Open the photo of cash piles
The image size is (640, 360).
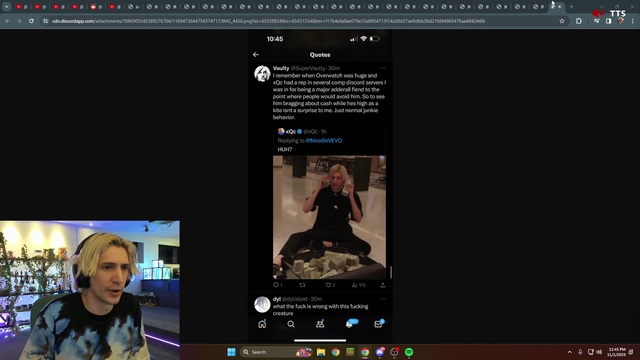point(329,217)
